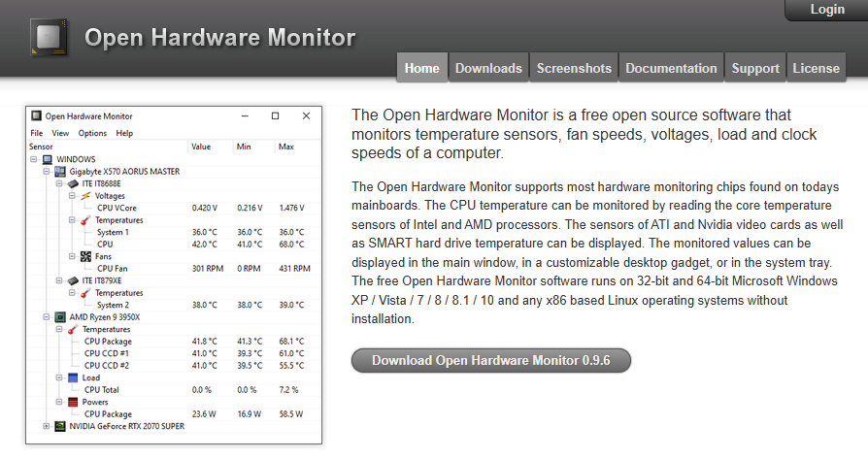This screenshot has height=459, width=868.
Task: Click Download Open Hardware Monitor 0.9.6 button
Action: [x=491, y=361]
